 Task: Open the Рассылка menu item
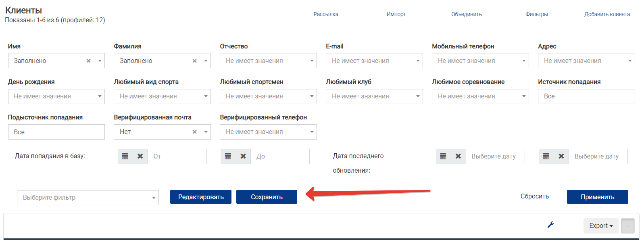[326, 14]
